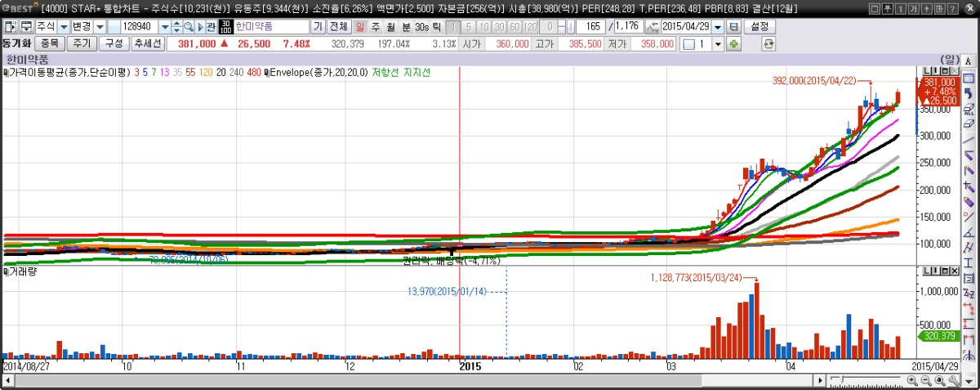The height and width of the screenshot is (390, 980).
Task: Click the 165 bar count input field
Action: click(x=591, y=27)
